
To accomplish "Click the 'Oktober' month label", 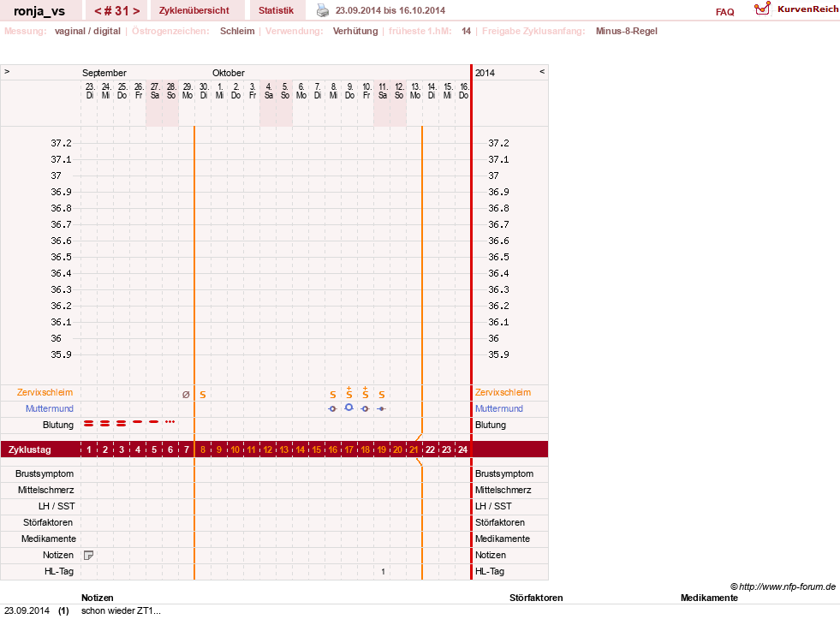I will click(x=229, y=73).
